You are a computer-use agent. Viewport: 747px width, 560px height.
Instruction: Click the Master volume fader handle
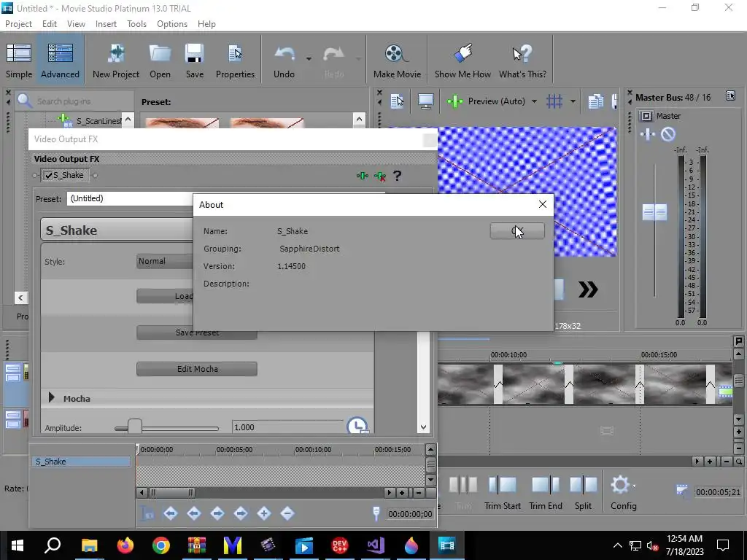pyautogui.click(x=654, y=212)
